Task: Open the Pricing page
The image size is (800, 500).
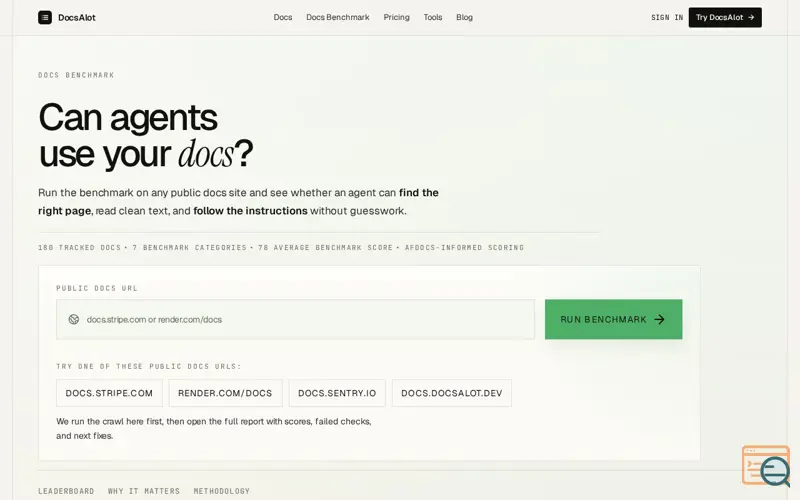Action: click(396, 17)
